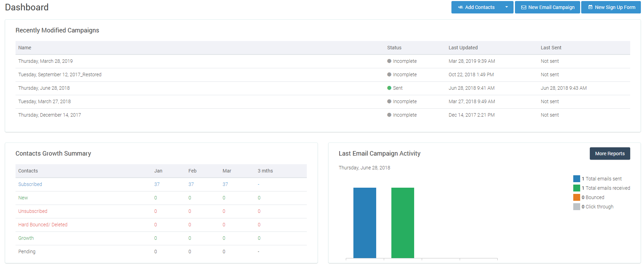
Task: Click the green Total emails received legend swatch
Action: pyautogui.click(x=577, y=188)
